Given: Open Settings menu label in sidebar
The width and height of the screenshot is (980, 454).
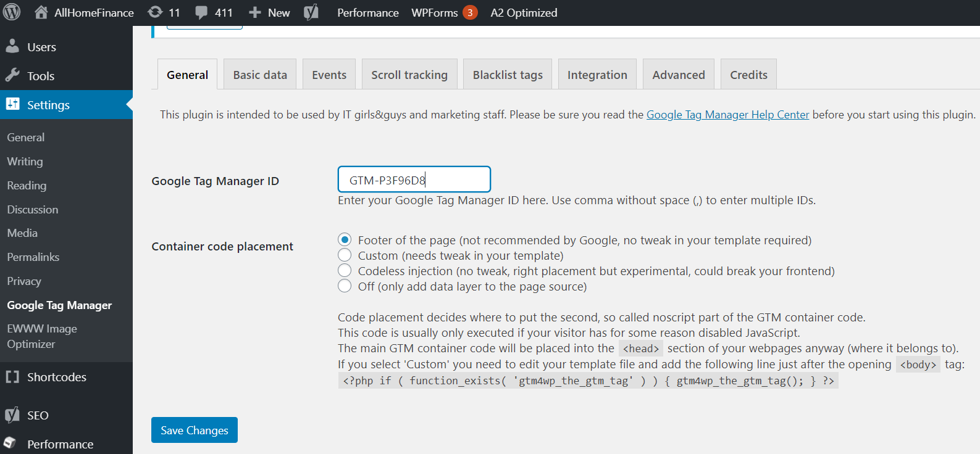Looking at the screenshot, I should (x=48, y=105).
